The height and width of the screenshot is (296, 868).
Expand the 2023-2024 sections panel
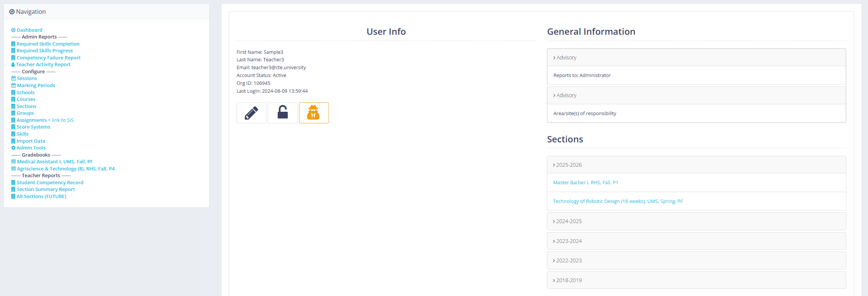(x=569, y=241)
